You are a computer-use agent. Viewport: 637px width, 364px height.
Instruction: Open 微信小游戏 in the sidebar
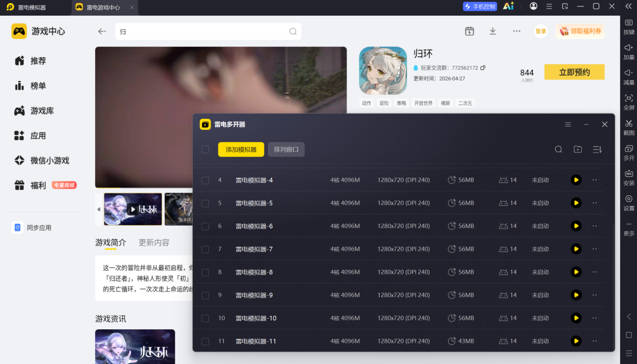coord(41,161)
